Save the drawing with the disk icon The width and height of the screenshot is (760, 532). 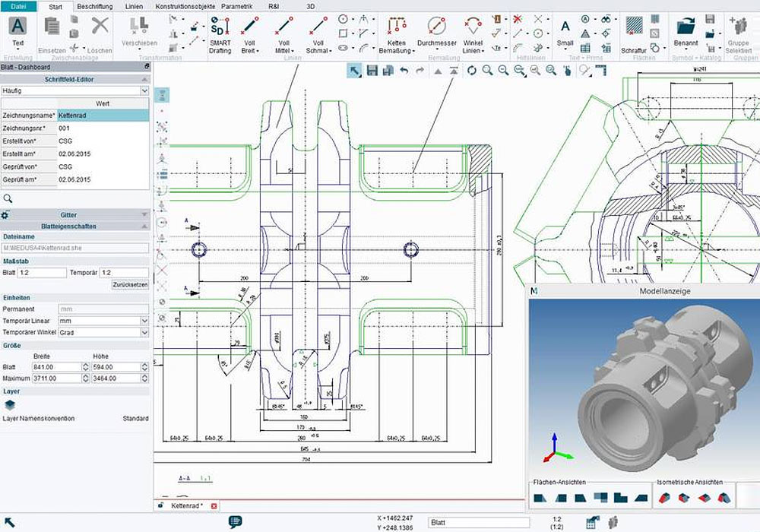pyautogui.click(x=372, y=69)
